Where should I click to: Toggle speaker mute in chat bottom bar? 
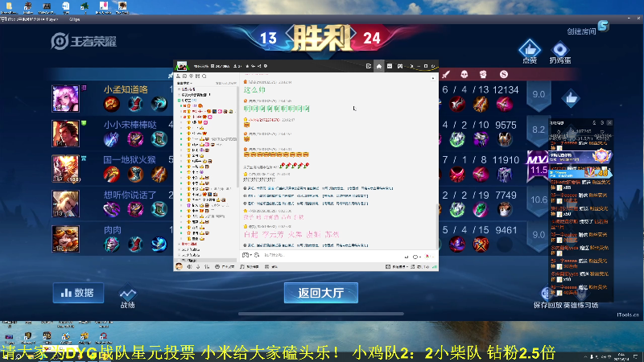click(x=189, y=267)
